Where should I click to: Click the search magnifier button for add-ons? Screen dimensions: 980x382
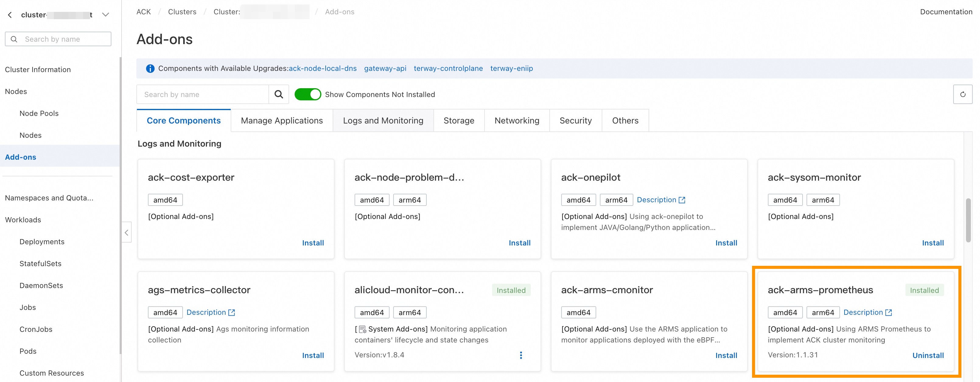pyautogui.click(x=278, y=94)
